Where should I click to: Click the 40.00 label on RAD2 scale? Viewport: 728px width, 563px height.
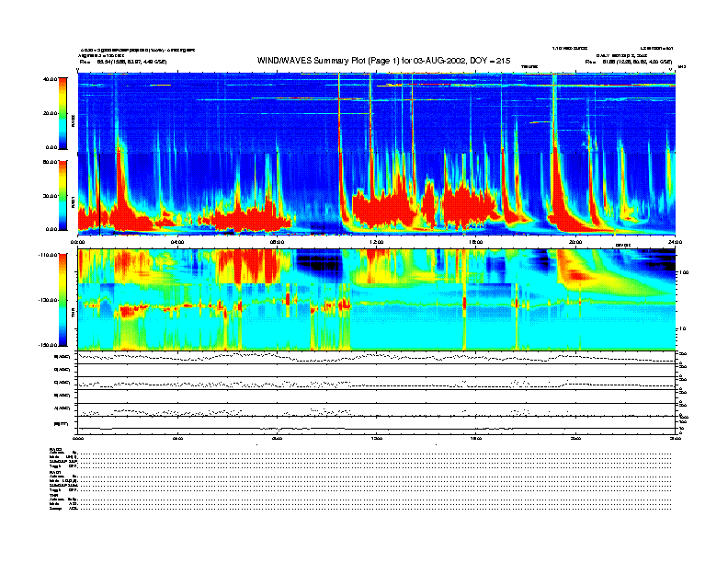[50, 79]
